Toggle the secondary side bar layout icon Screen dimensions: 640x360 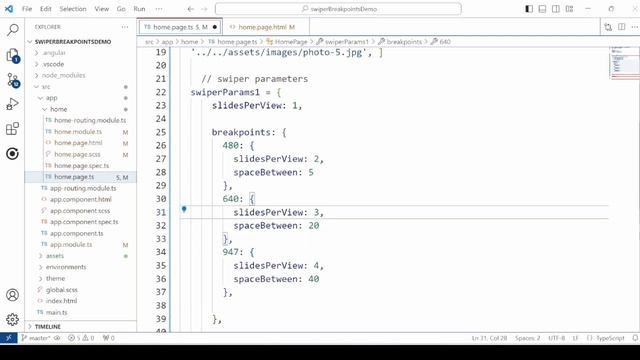(556, 9)
